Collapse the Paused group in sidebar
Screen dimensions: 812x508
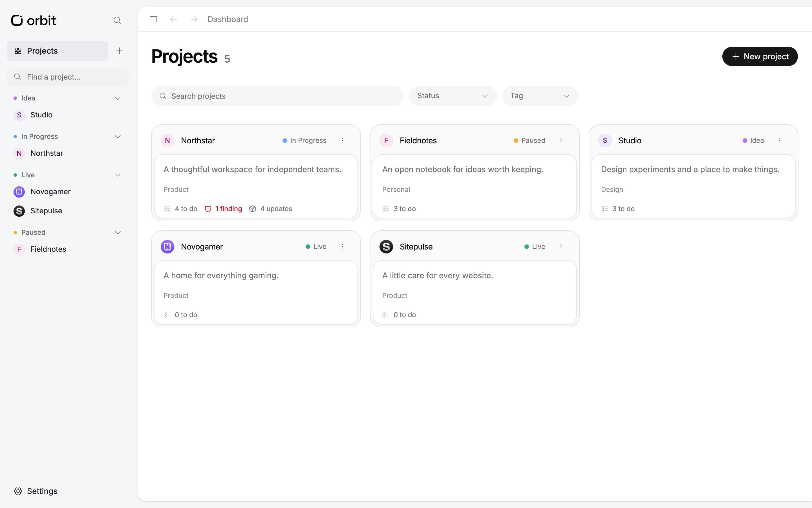[x=118, y=233]
